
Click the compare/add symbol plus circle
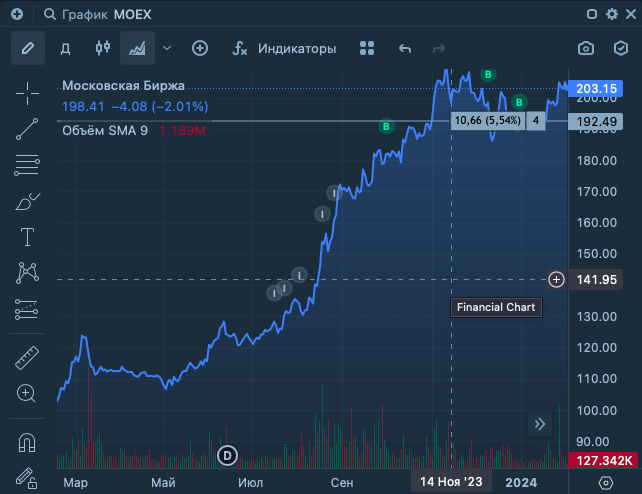click(x=200, y=48)
